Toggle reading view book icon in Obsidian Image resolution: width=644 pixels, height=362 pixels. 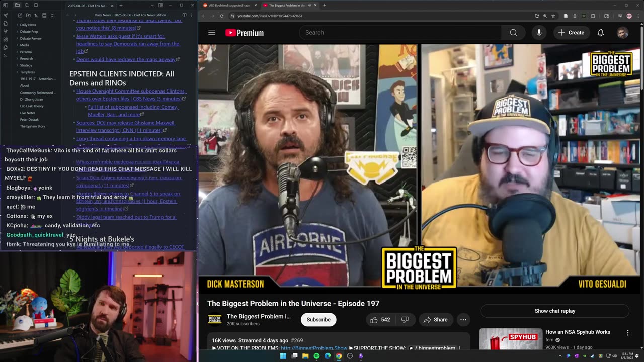(184, 15)
